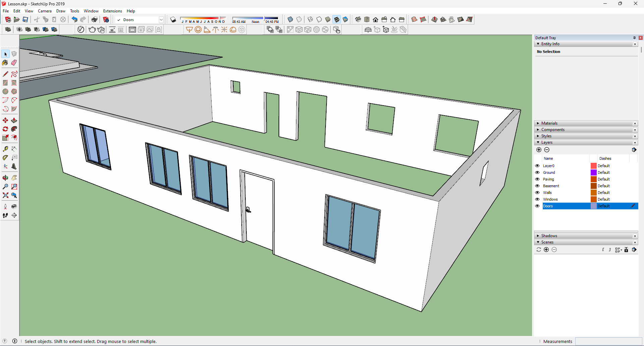Collapse the Scenes panel
644x346 pixels.
click(538, 242)
